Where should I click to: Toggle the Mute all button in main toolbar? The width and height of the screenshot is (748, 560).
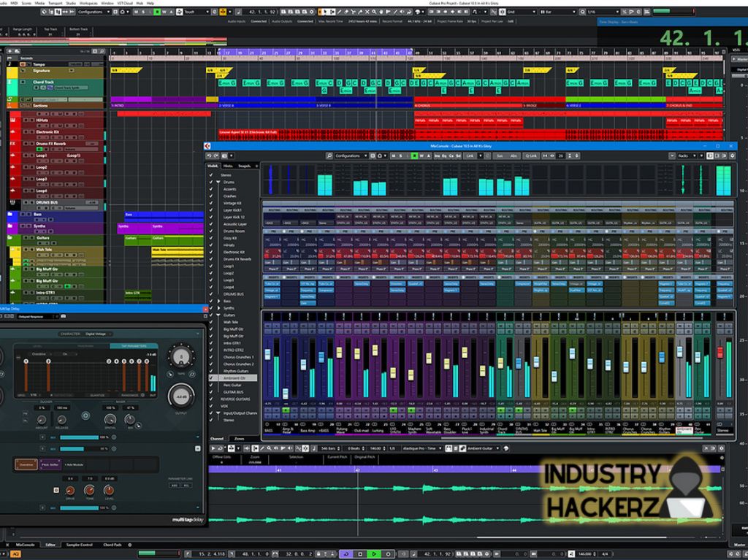point(136,12)
